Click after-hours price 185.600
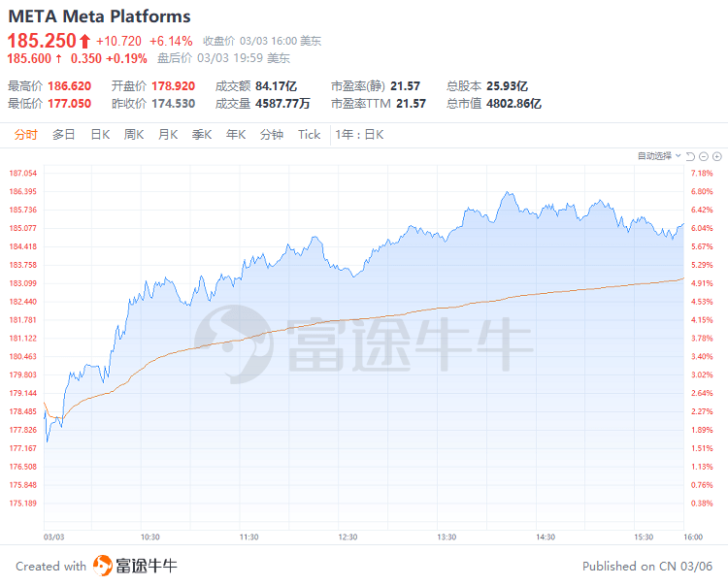The width and height of the screenshot is (728, 586). (x=29, y=58)
